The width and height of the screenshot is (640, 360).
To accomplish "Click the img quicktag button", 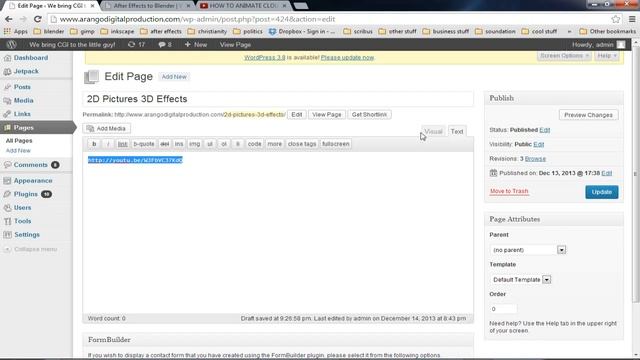I will pyautogui.click(x=194, y=144).
